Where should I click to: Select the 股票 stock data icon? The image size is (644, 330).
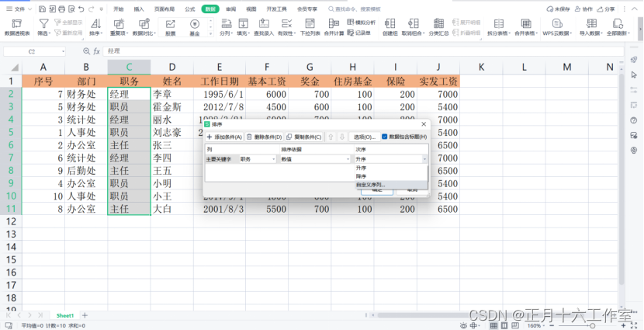(170, 27)
